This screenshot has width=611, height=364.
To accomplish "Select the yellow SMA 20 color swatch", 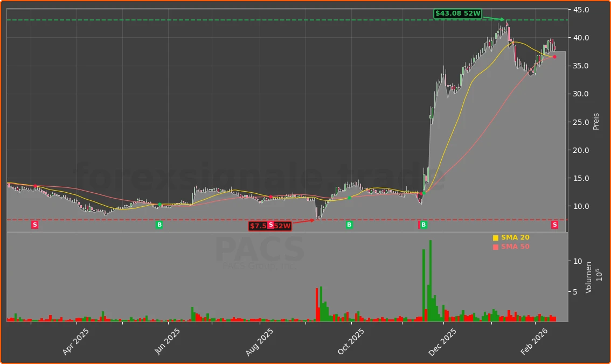I will pos(496,237).
